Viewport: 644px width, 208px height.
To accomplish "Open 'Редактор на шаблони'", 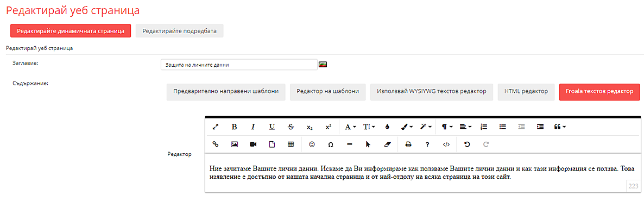I will [x=328, y=92].
